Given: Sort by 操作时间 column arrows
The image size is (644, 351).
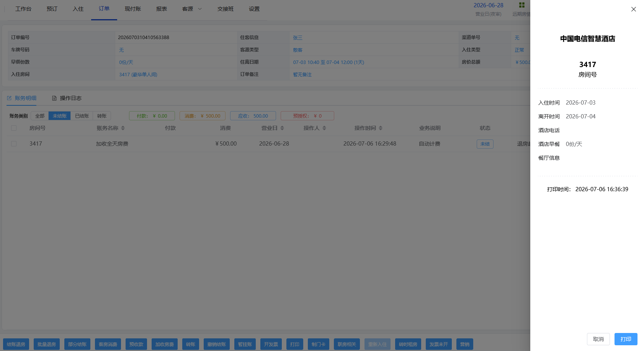Looking at the screenshot, I should click(381, 128).
